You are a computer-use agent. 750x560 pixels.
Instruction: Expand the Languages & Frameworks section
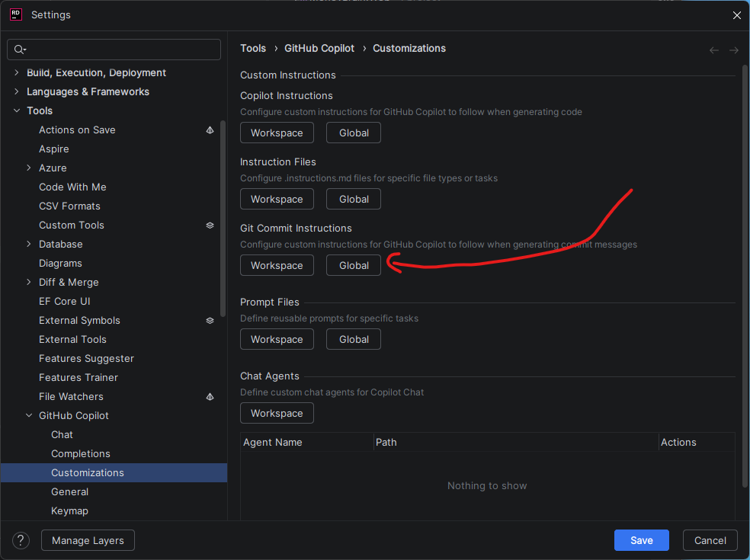[x=17, y=91]
